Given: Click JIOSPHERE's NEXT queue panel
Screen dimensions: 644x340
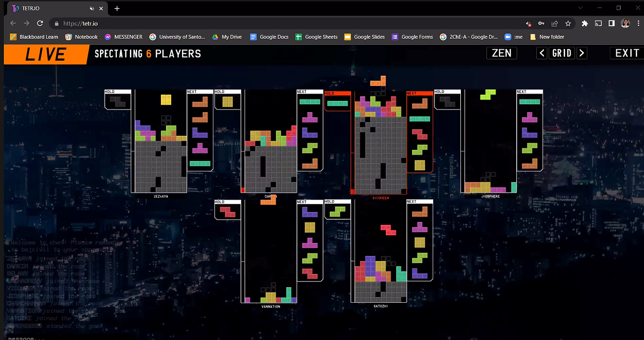Looking at the screenshot, I should coord(530,130).
